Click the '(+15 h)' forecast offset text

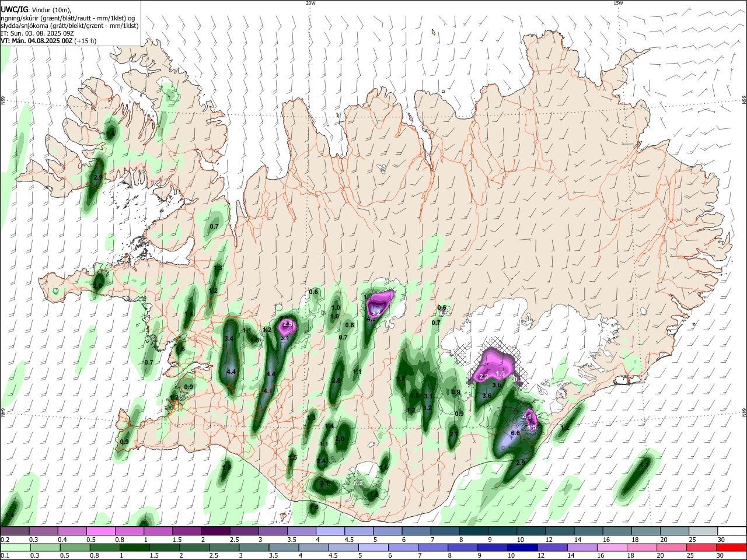[85, 41]
